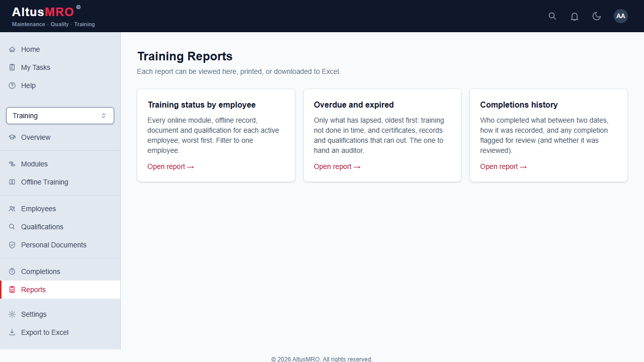Click the subtitle starting "Each report can be viewed"
Viewport: 644px width, 362px height.
point(238,71)
